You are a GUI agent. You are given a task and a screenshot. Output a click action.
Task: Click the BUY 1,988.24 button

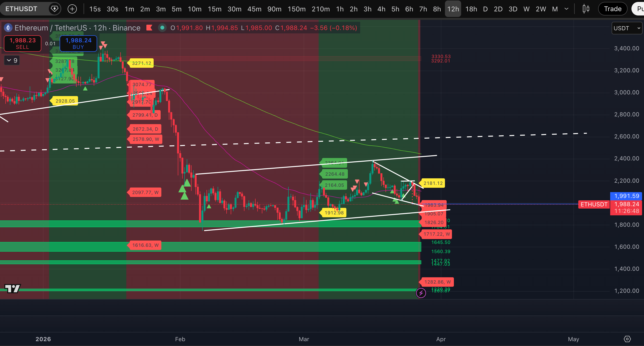[x=78, y=43]
